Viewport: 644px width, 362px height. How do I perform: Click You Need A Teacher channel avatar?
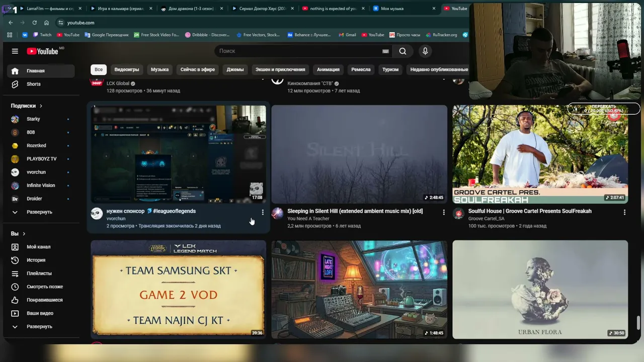[x=277, y=214]
